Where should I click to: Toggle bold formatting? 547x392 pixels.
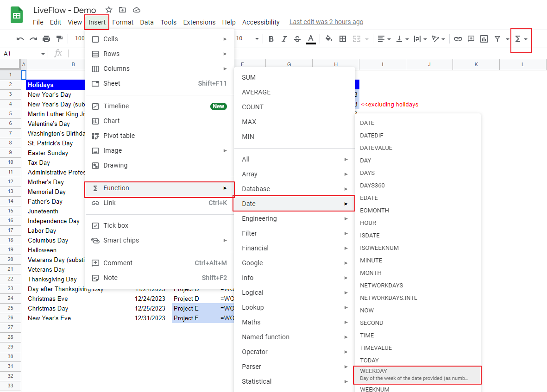(271, 39)
